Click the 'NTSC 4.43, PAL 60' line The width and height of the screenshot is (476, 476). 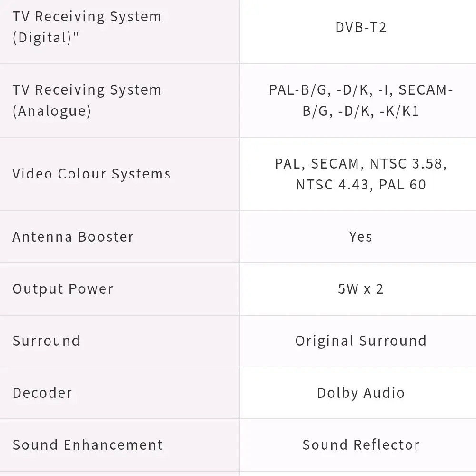point(360,184)
